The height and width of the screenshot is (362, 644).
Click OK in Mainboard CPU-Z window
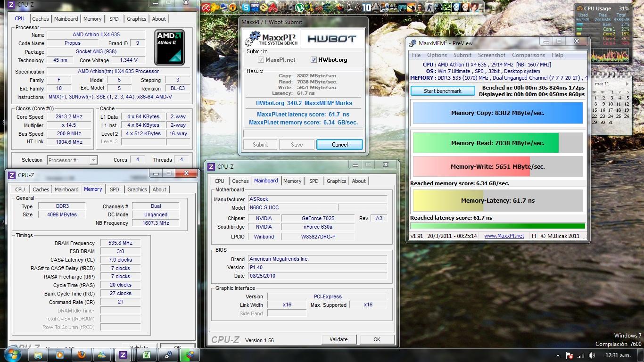[x=377, y=339]
